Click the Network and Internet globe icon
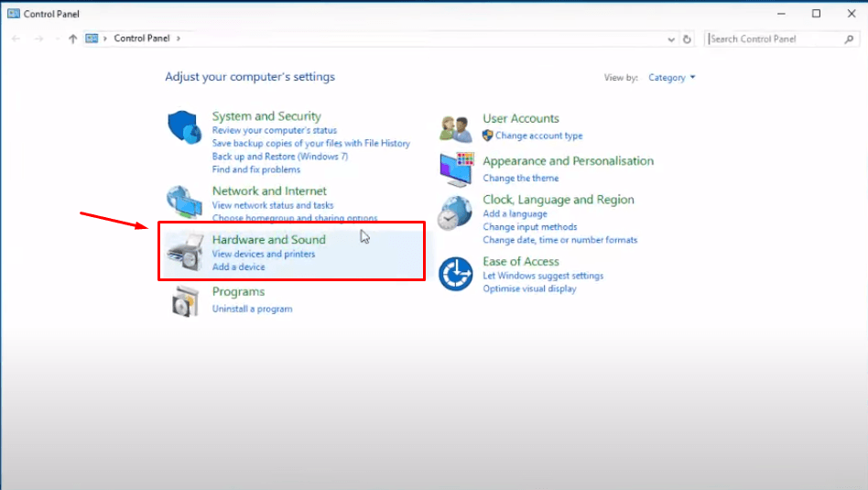This screenshot has width=868, height=490. 184,202
